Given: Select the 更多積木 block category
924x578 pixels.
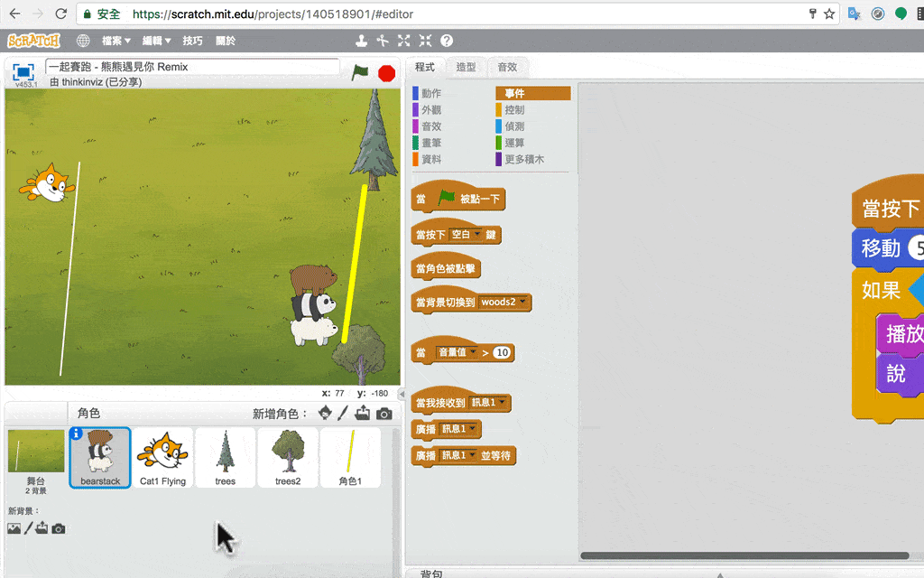Looking at the screenshot, I should click(524, 159).
